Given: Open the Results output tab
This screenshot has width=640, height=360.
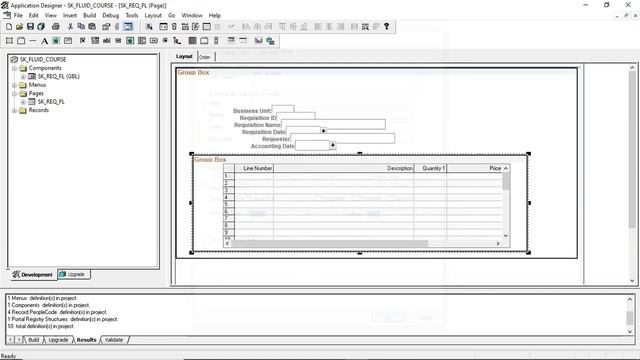Looking at the screenshot, I should point(87,340).
